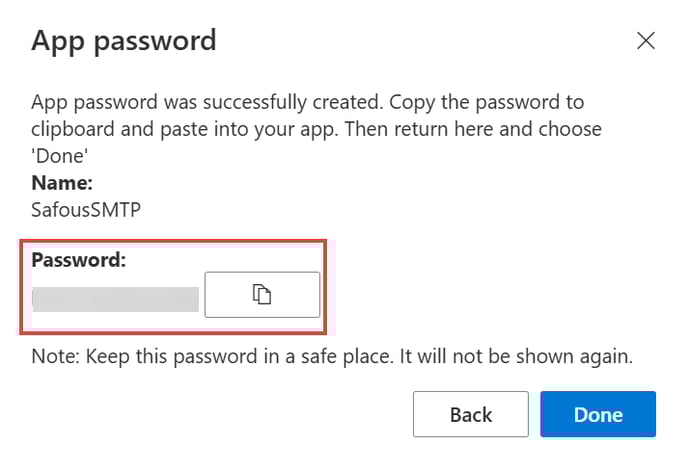Click the "Name:" label
The width and height of the screenshot is (688, 471).
[62, 183]
